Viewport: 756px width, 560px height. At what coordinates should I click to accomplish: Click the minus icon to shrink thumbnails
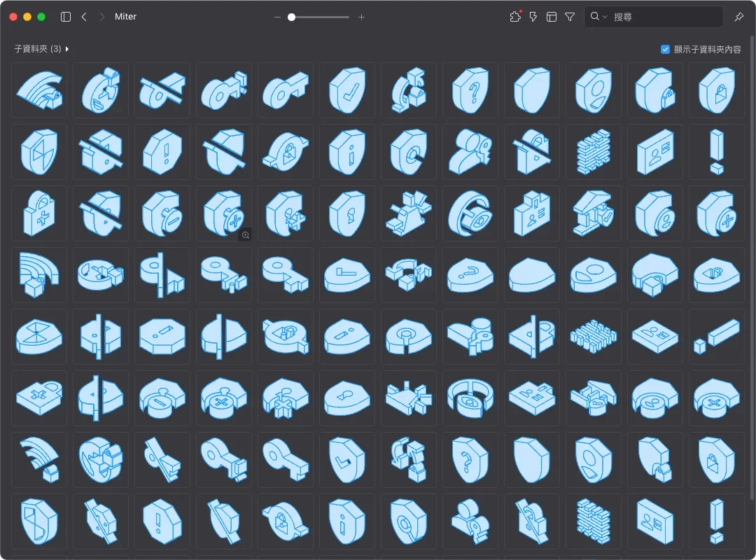[278, 17]
